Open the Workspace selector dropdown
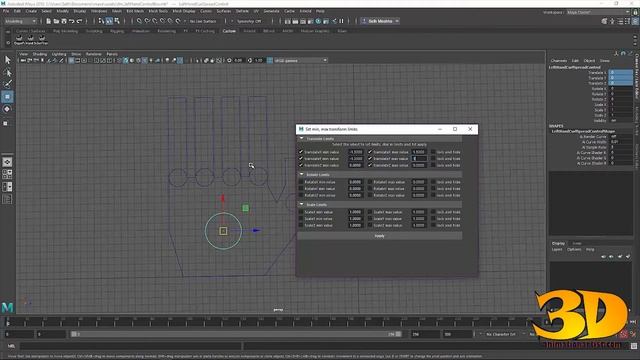The image size is (640, 360). pyautogui.click(x=598, y=12)
